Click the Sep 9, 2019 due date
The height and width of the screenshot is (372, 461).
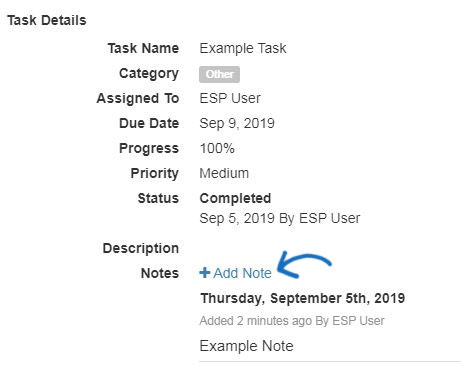(237, 123)
